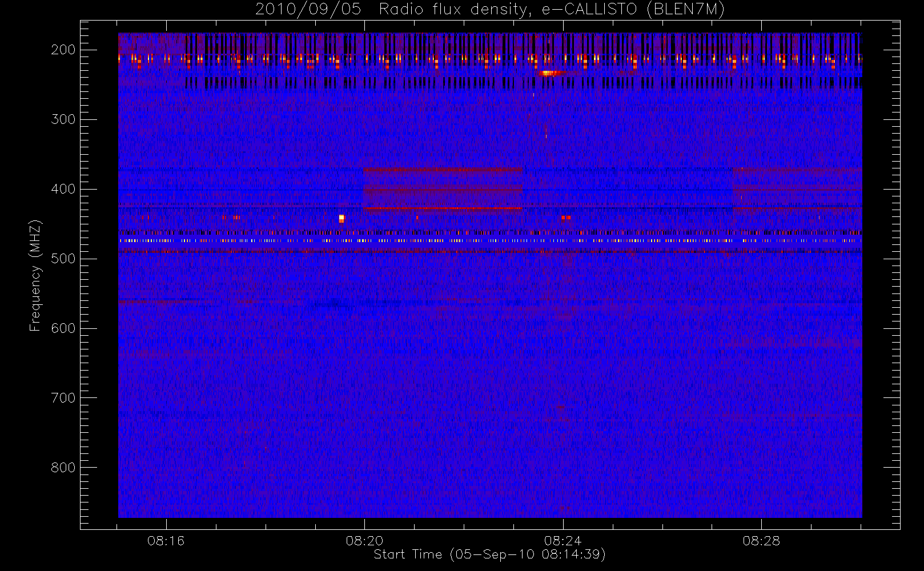The image size is (924, 571).
Task: Select the 700 frequency tick label
Action: [63, 398]
